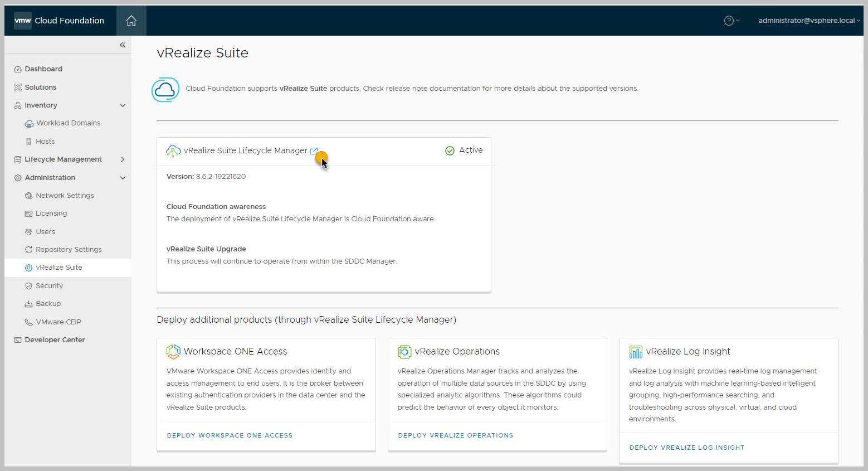Click the Home icon in top bar

(x=131, y=21)
